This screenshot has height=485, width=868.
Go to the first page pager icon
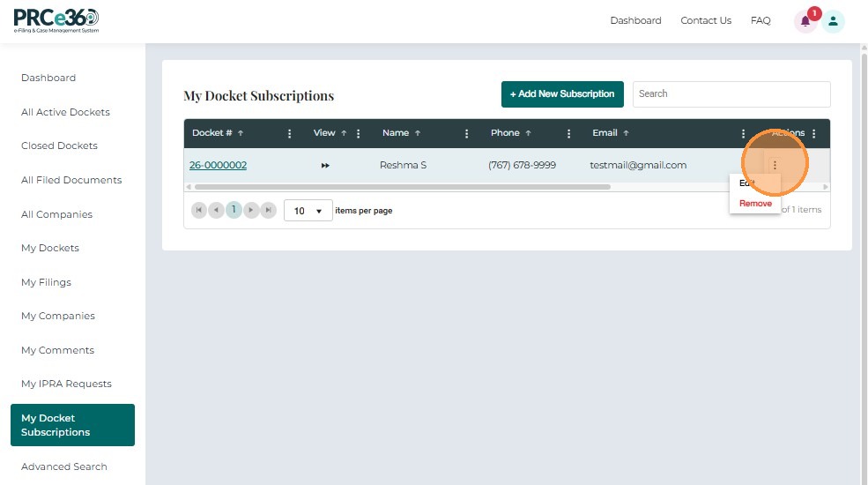(x=199, y=210)
